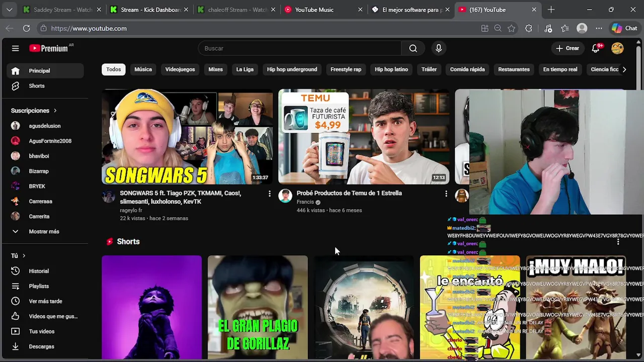Expand the Suscripciones section chevron
This screenshot has height=362, width=644.
coord(55,111)
